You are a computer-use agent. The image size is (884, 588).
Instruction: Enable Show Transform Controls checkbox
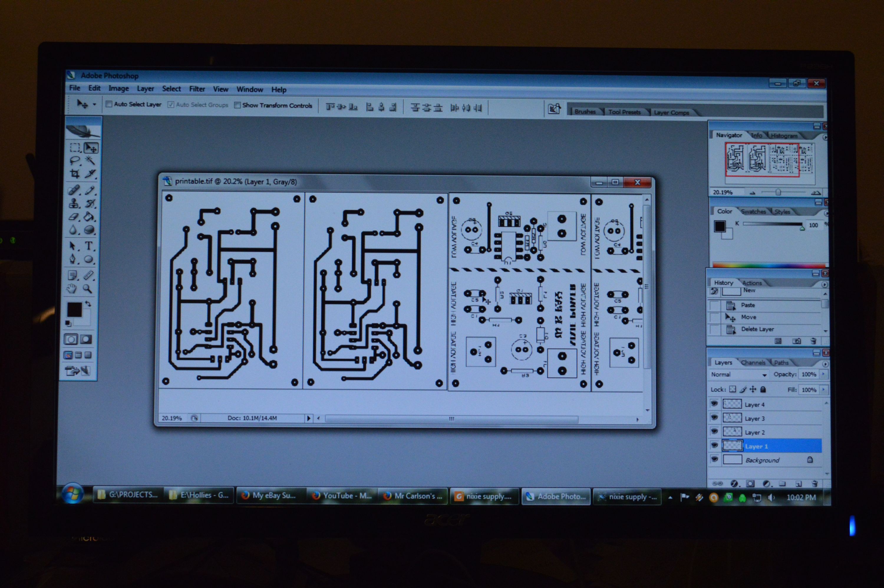237,105
